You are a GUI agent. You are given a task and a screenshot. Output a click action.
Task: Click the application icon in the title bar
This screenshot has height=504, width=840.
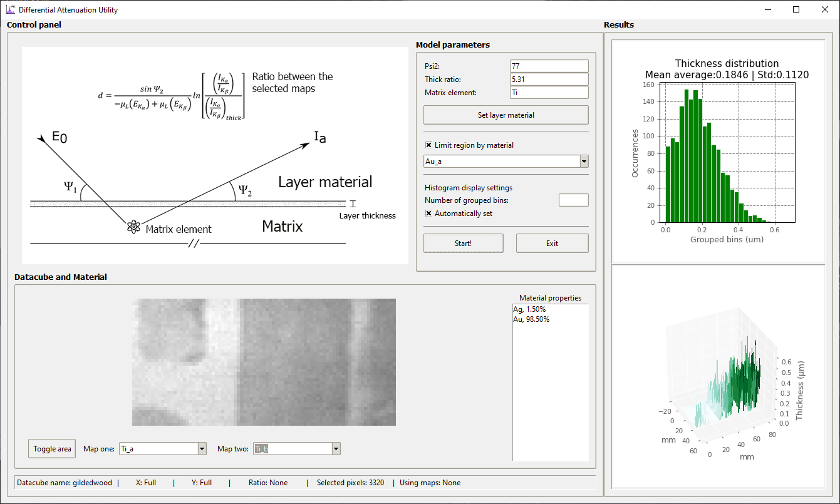click(x=10, y=9)
